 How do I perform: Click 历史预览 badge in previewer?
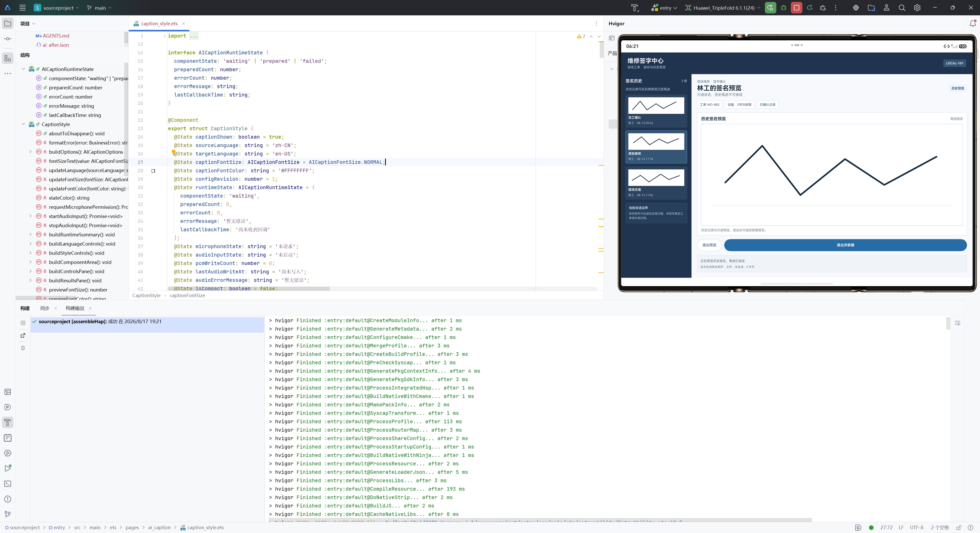(958, 88)
